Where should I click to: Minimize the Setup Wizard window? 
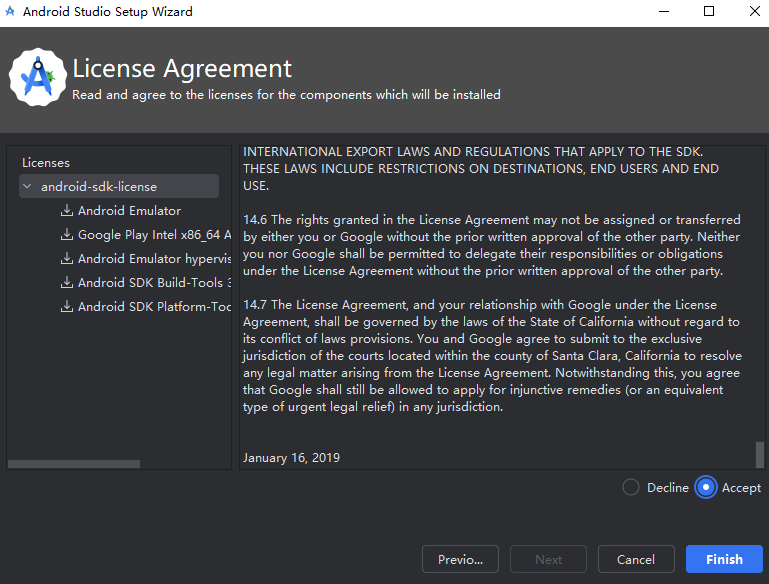click(664, 11)
